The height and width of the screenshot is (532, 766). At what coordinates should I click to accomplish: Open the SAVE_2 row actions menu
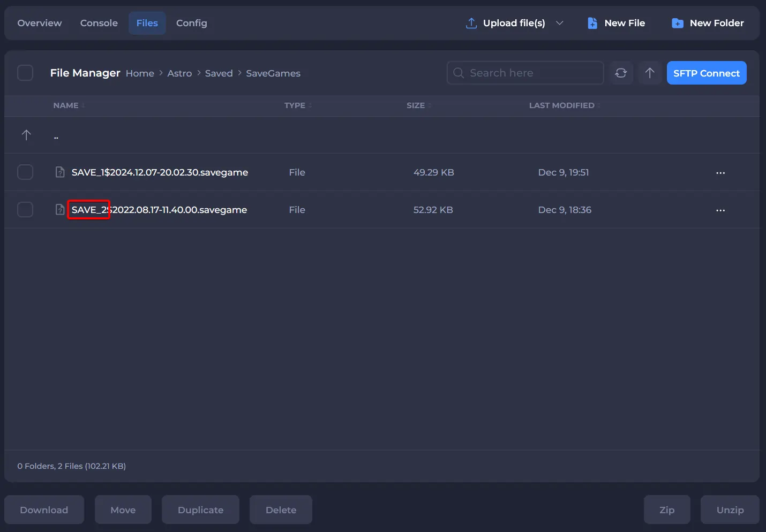pos(720,210)
